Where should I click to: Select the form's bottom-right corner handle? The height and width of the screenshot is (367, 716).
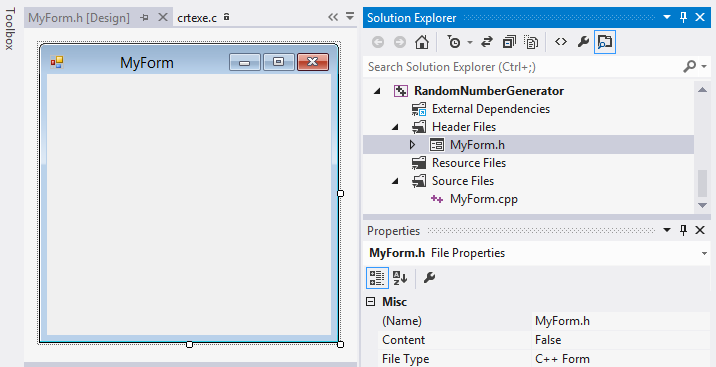(x=340, y=344)
